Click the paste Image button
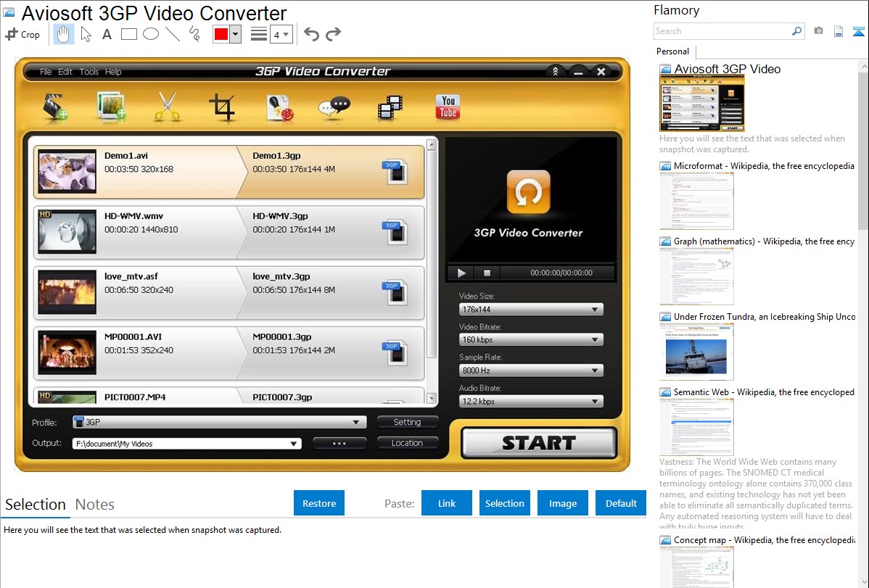The image size is (869, 588). coord(562,502)
